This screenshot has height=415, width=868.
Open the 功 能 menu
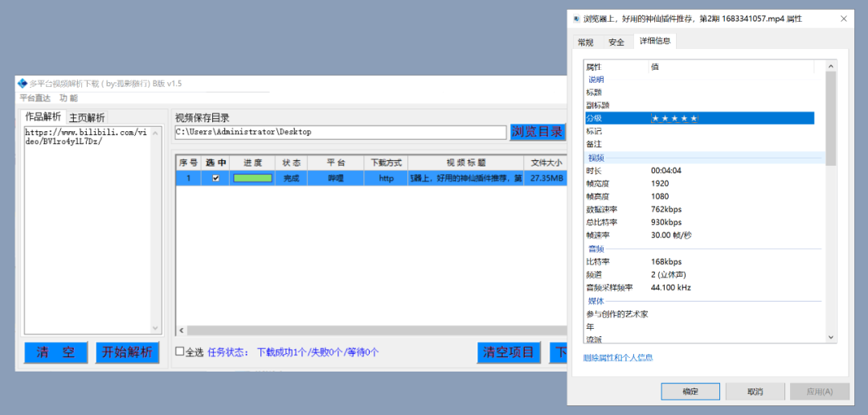[68, 98]
